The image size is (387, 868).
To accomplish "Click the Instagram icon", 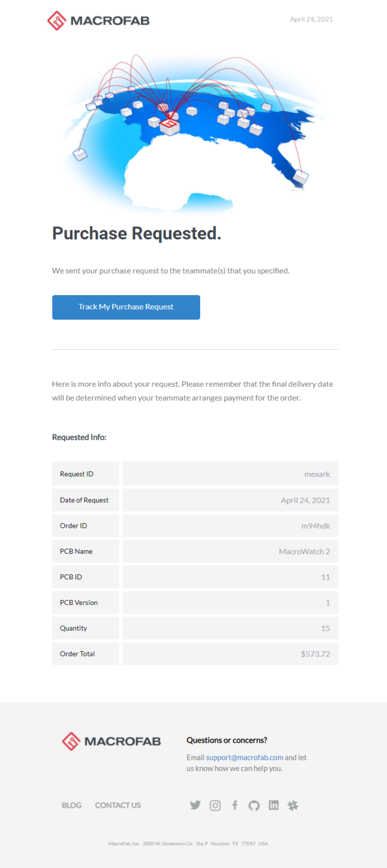I will 215,806.
